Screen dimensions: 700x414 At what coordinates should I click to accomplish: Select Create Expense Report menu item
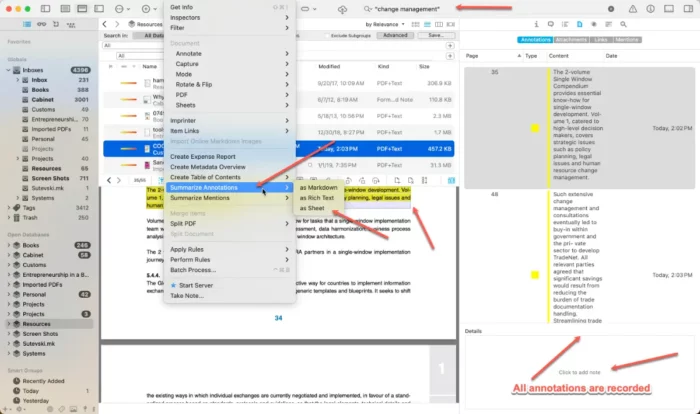click(x=229, y=157)
